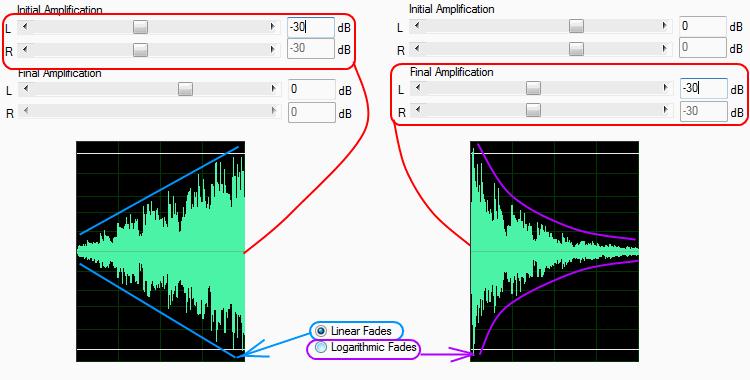Viewport: 750px width, 380px height.
Task: Click left arrow of top-left Initial Amplification L slider
Action: (25, 27)
